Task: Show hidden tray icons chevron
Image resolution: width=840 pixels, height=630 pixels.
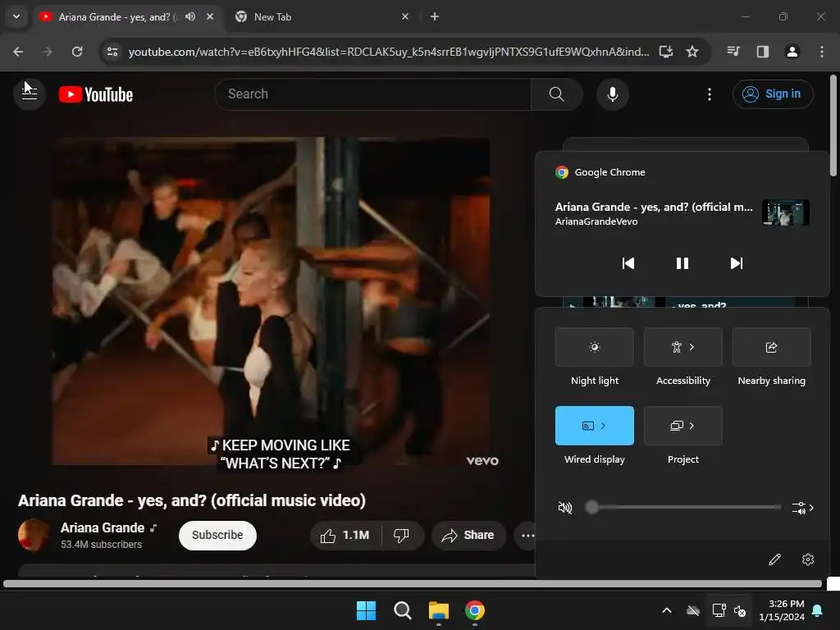Action: 667,610
